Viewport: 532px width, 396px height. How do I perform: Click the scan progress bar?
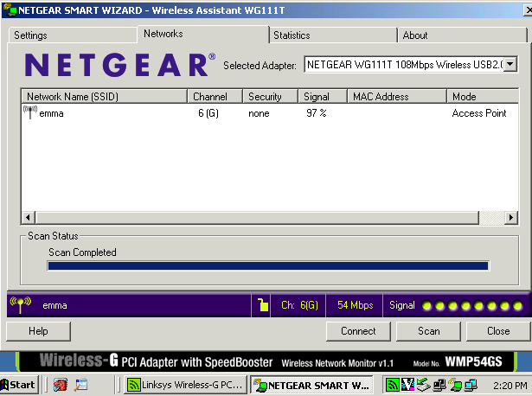[268, 265]
